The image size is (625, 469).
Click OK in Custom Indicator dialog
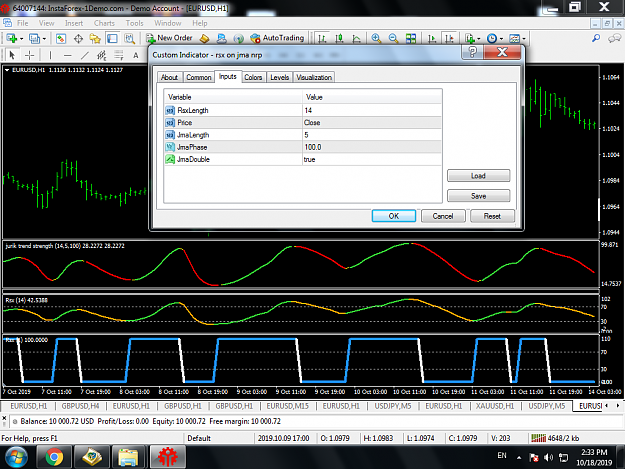(394, 216)
